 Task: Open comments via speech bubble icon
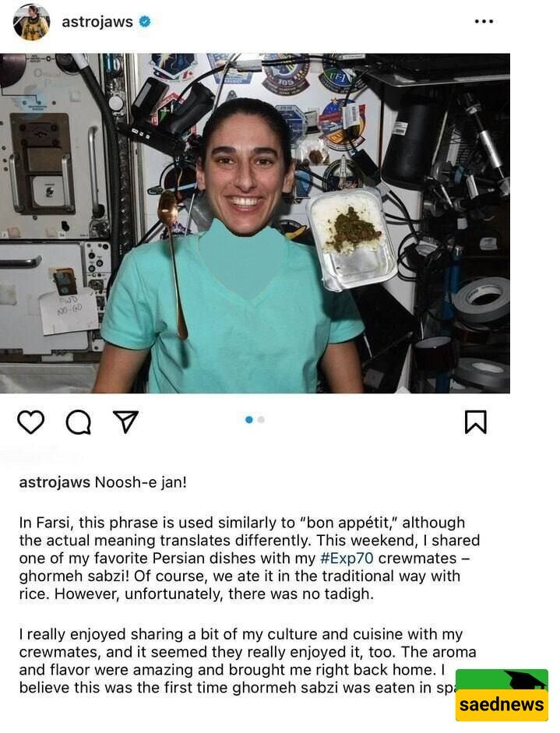(78, 422)
